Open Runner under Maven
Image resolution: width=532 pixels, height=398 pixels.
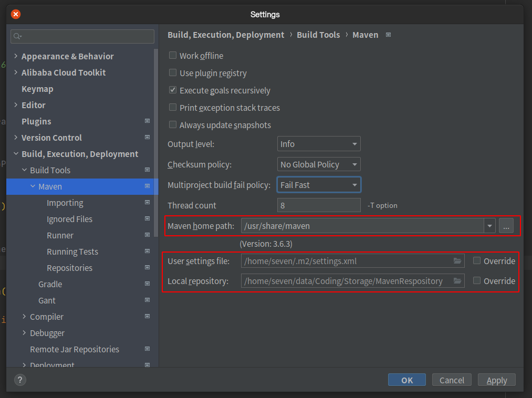[60, 235]
